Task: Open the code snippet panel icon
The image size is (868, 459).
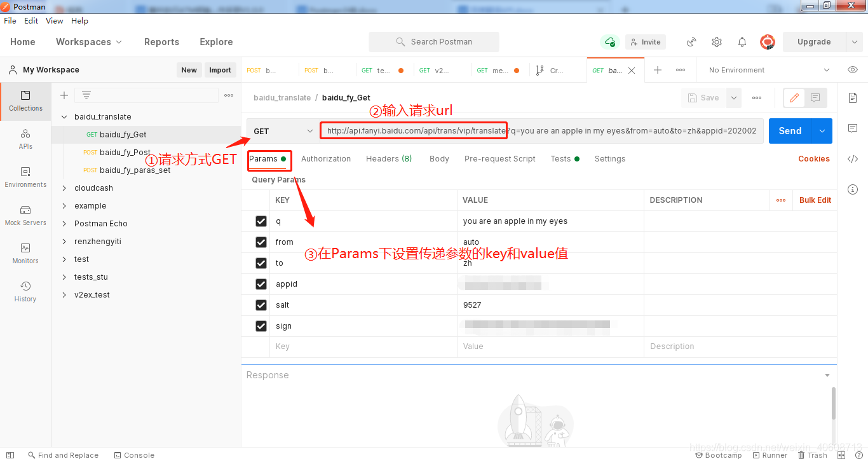Action: pyautogui.click(x=853, y=159)
